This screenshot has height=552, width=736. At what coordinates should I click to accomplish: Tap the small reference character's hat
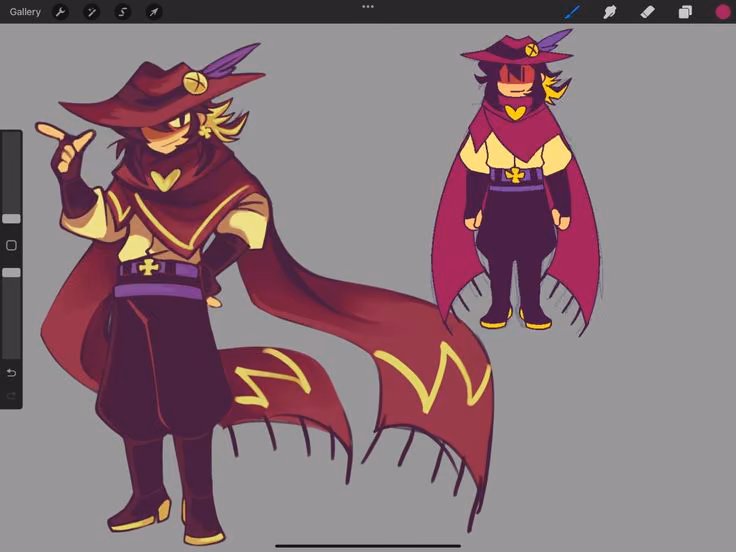click(x=516, y=50)
